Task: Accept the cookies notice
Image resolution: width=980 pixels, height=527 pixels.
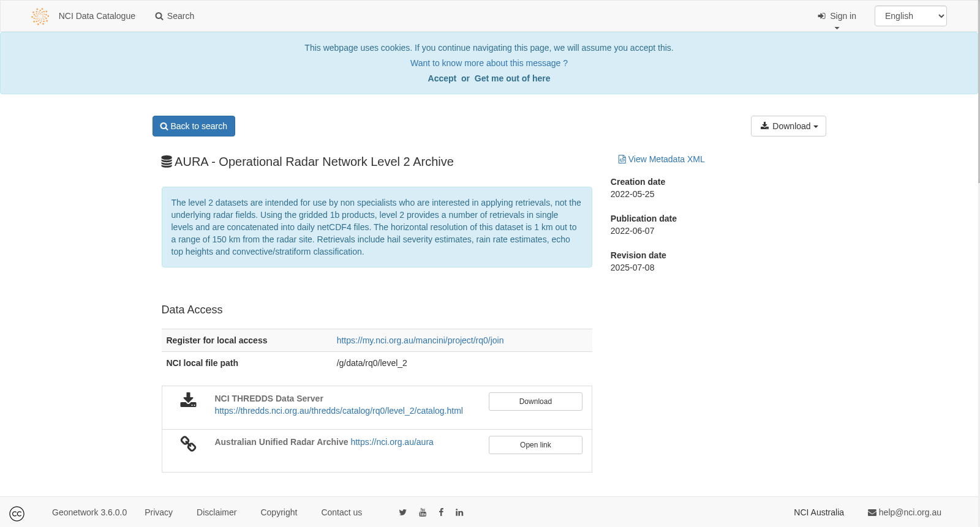Action: [442, 78]
